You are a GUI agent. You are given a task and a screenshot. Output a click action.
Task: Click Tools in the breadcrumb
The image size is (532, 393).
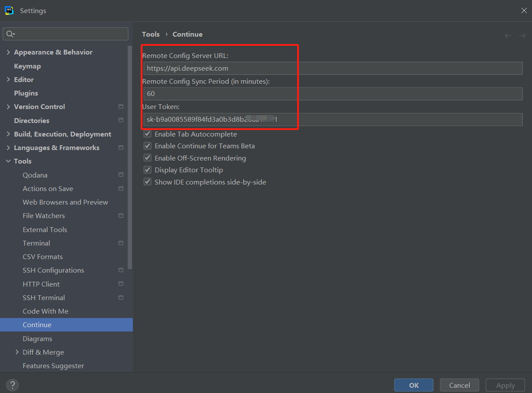pyautogui.click(x=151, y=34)
